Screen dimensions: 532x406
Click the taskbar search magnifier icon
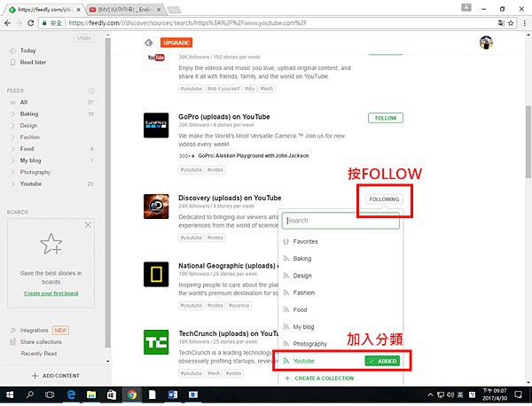30,394
